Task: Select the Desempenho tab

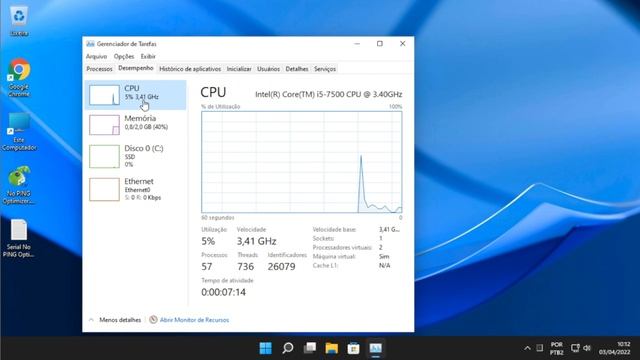Action: (x=136, y=68)
